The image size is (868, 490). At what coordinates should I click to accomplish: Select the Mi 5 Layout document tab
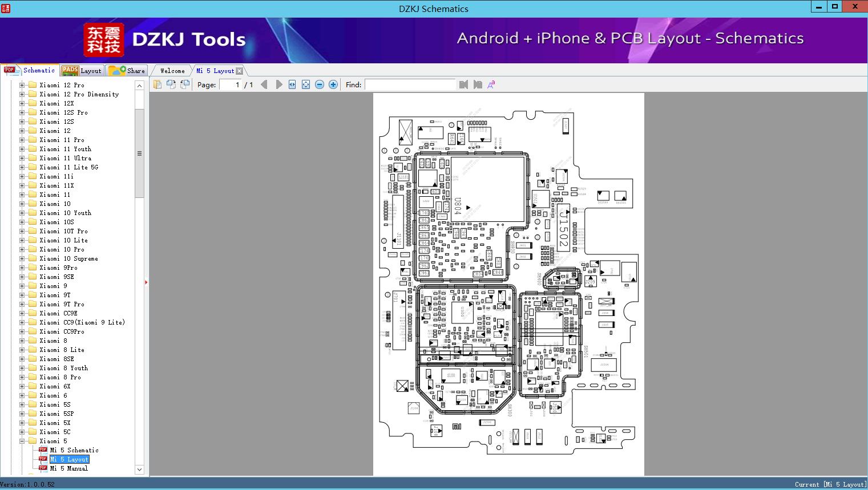215,71
